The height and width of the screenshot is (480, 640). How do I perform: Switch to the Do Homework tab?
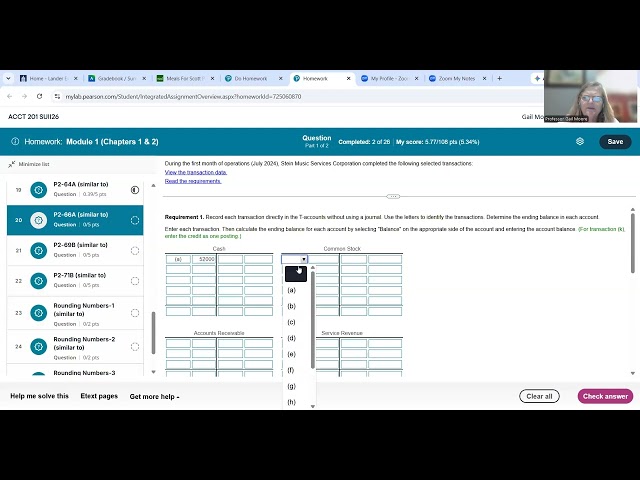click(251, 78)
